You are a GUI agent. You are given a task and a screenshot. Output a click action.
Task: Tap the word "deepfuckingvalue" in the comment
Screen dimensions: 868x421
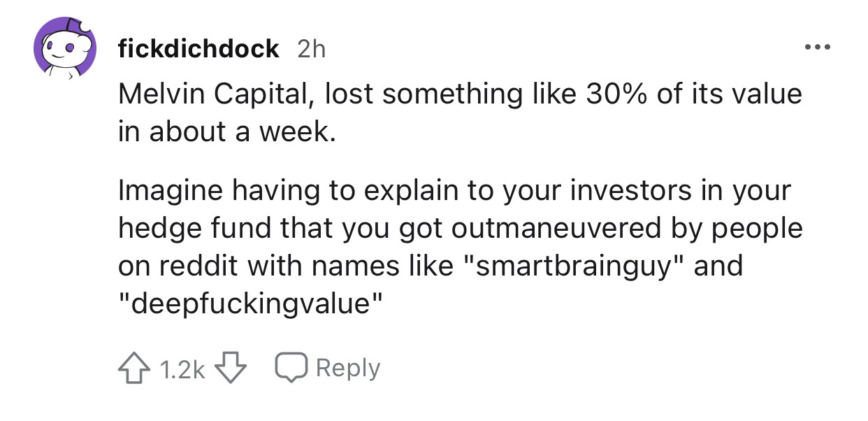(252, 304)
